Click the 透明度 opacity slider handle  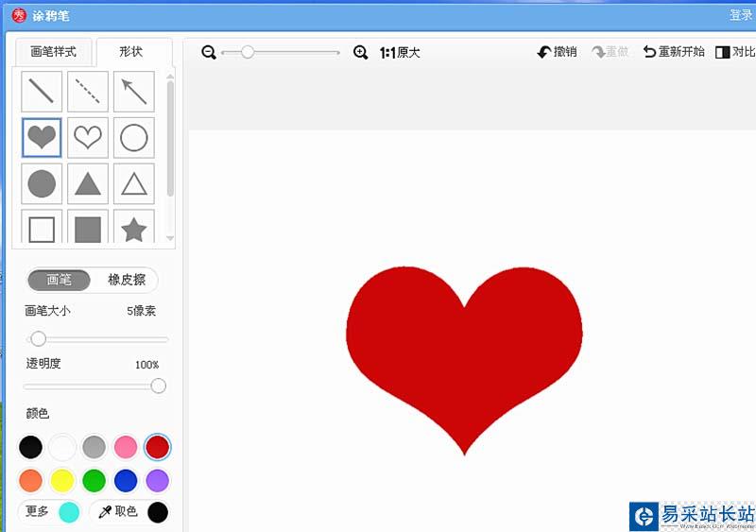tap(158, 386)
